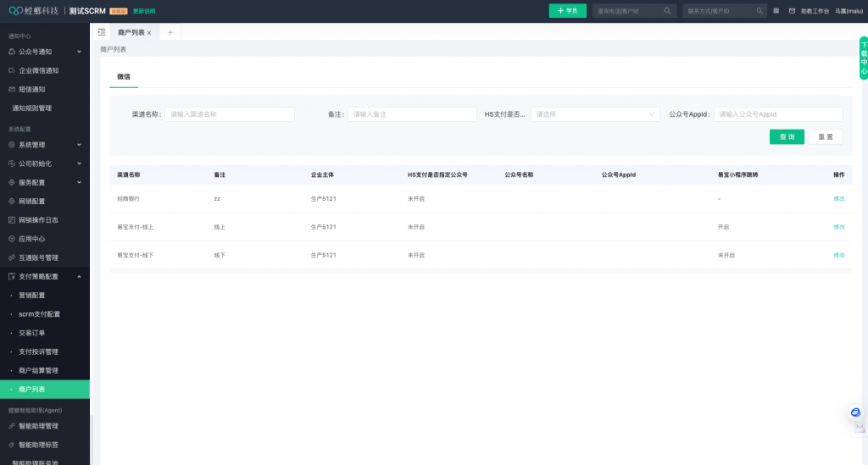Screen dimensions: 868x465
Task: Focus the 渠道名称 input field
Action: (229, 114)
